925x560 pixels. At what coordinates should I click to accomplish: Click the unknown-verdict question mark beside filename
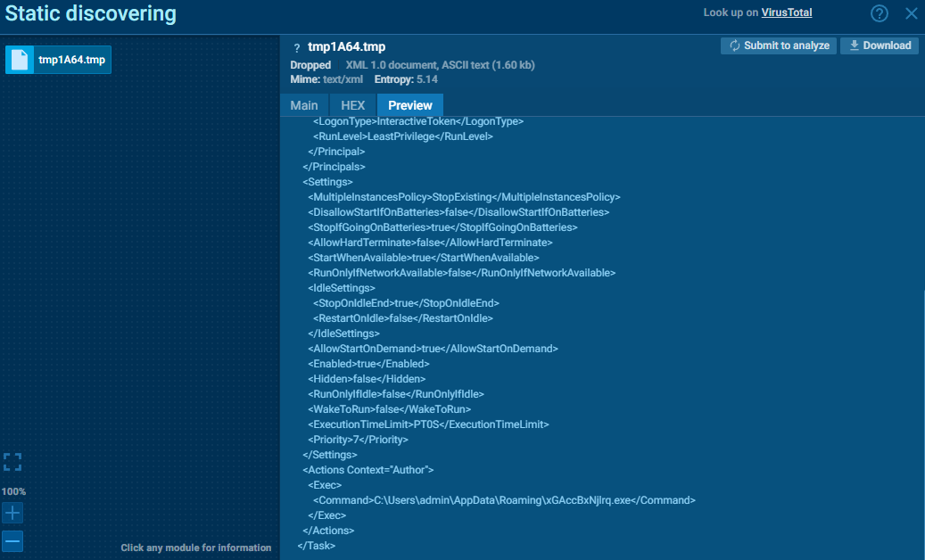pos(296,47)
